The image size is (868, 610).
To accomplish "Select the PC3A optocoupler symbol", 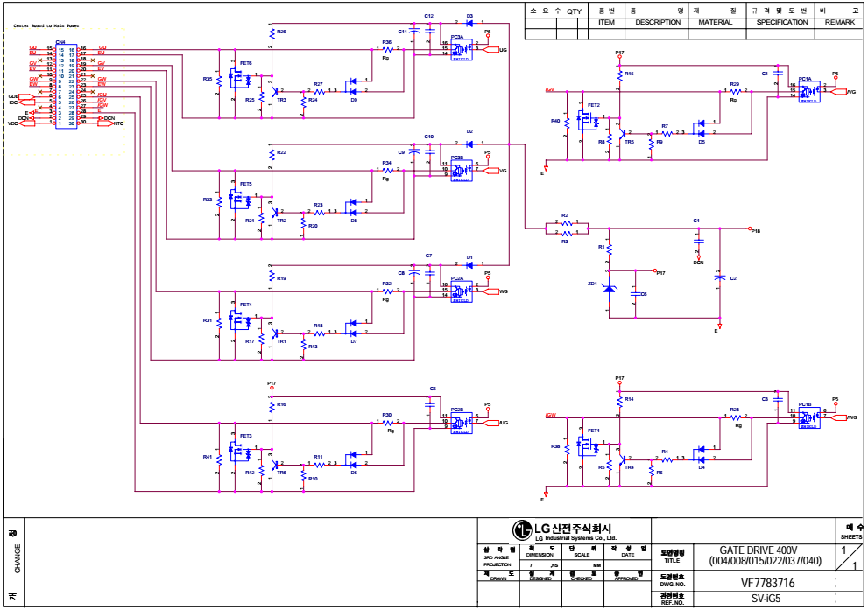I will (x=461, y=49).
